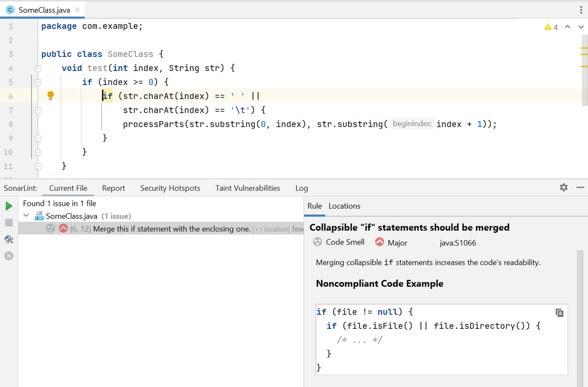
Task: Click the yellow warning count indicator
Action: click(551, 27)
